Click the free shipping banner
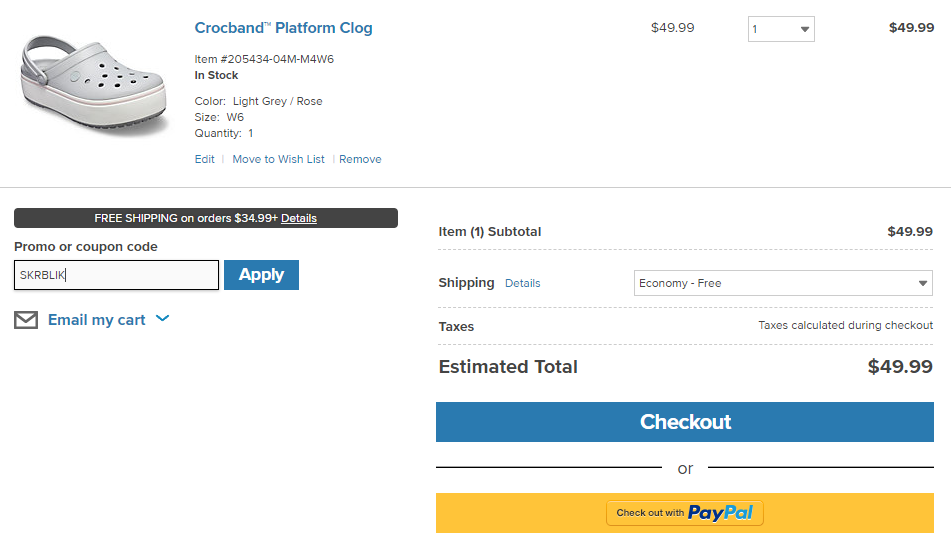Viewport: 951px width, 549px height. coord(206,218)
